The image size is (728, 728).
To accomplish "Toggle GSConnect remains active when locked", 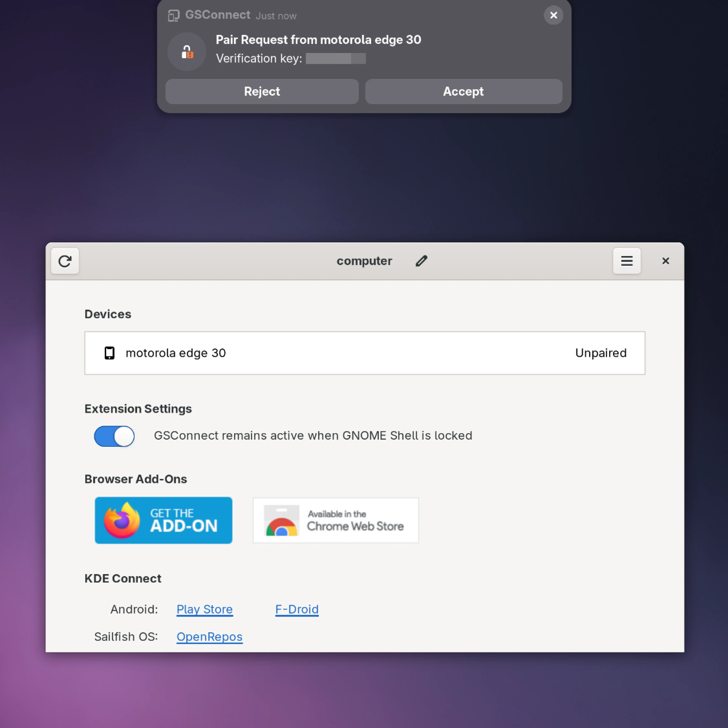I will [x=114, y=436].
